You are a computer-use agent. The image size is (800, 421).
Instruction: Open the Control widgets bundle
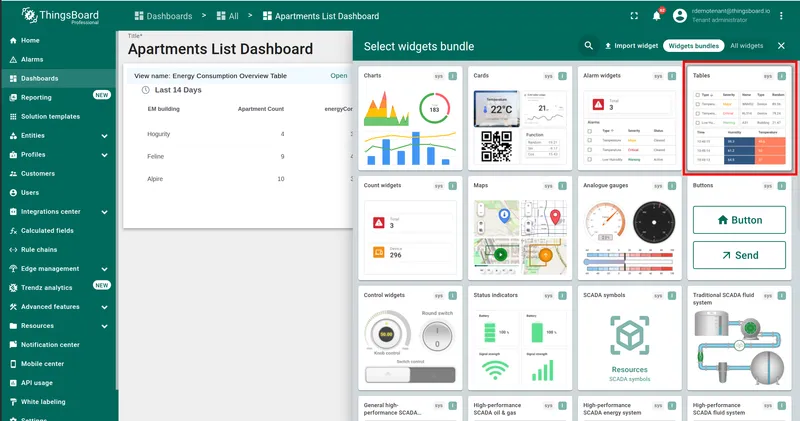click(x=410, y=338)
